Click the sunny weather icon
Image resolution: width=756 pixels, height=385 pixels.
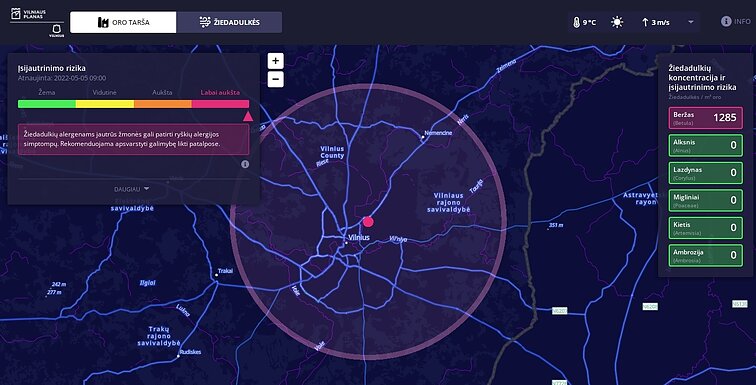(617, 22)
